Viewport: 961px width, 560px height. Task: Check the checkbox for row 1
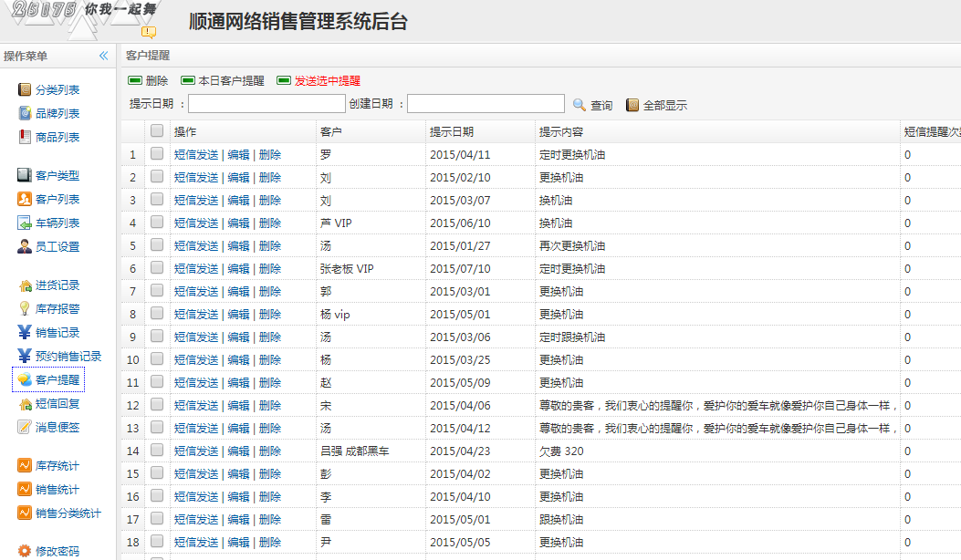pyautogui.click(x=157, y=154)
